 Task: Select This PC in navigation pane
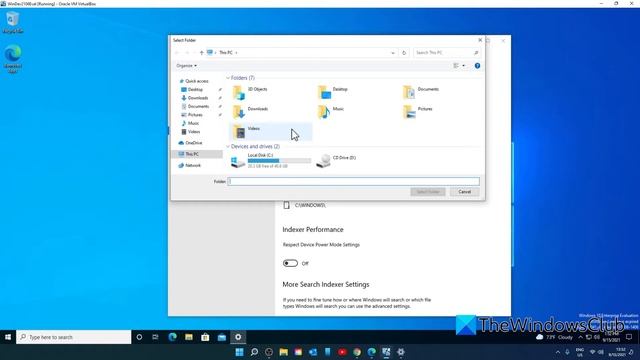(x=192, y=154)
